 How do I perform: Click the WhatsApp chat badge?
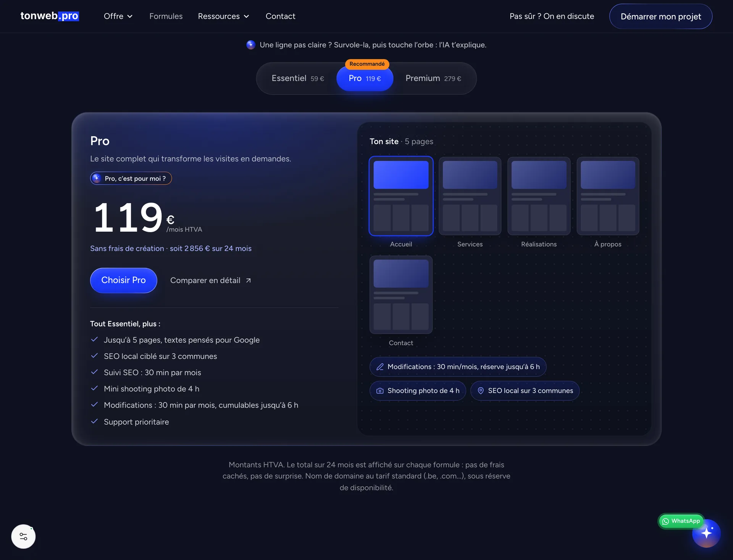click(x=681, y=521)
